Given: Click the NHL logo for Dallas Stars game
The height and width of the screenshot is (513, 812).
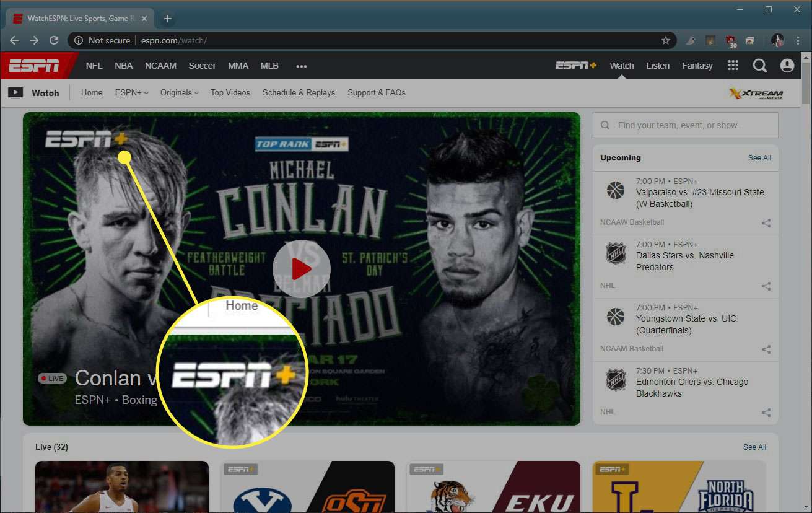Looking at the screenshot, I should point(616,253).
